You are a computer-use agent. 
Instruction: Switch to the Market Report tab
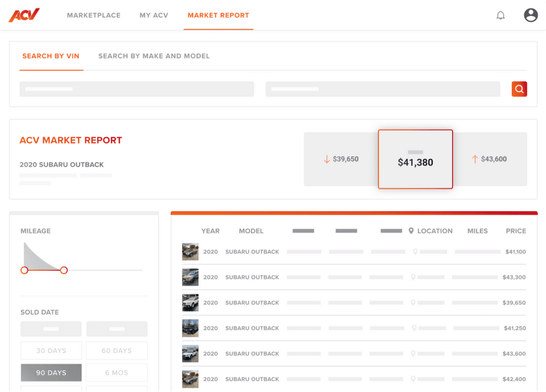coord(218,15)
